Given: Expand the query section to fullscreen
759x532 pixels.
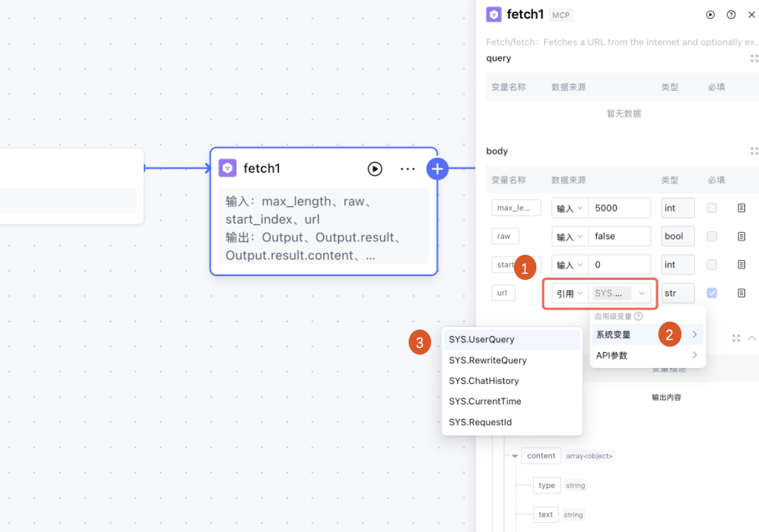Looking at the screenshot, I should (754, 58).
